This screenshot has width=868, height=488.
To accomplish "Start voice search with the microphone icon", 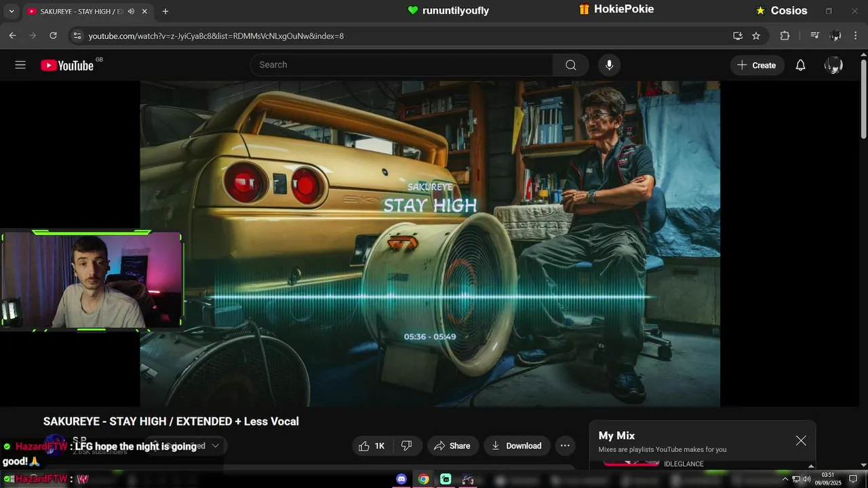I will 609,65.
